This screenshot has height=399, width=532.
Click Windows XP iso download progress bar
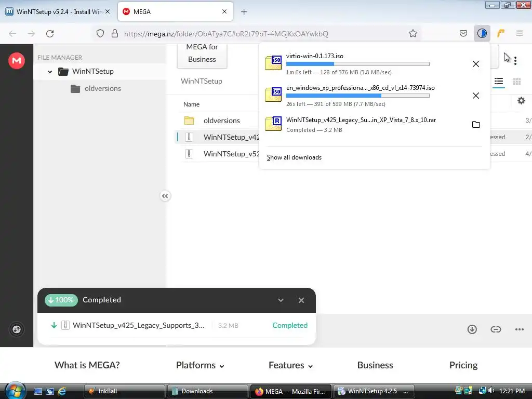tap(358, 96)
